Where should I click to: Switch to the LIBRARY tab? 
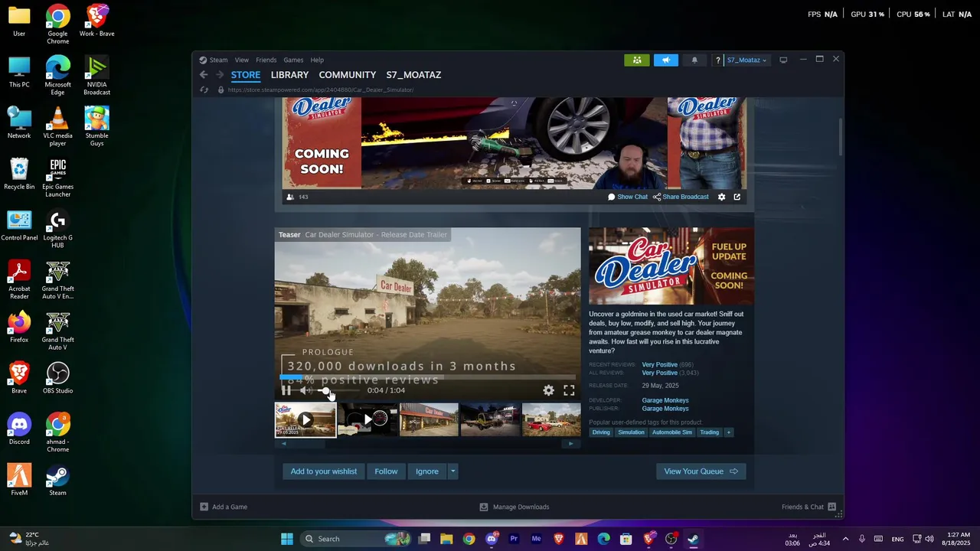pos(289,75)
